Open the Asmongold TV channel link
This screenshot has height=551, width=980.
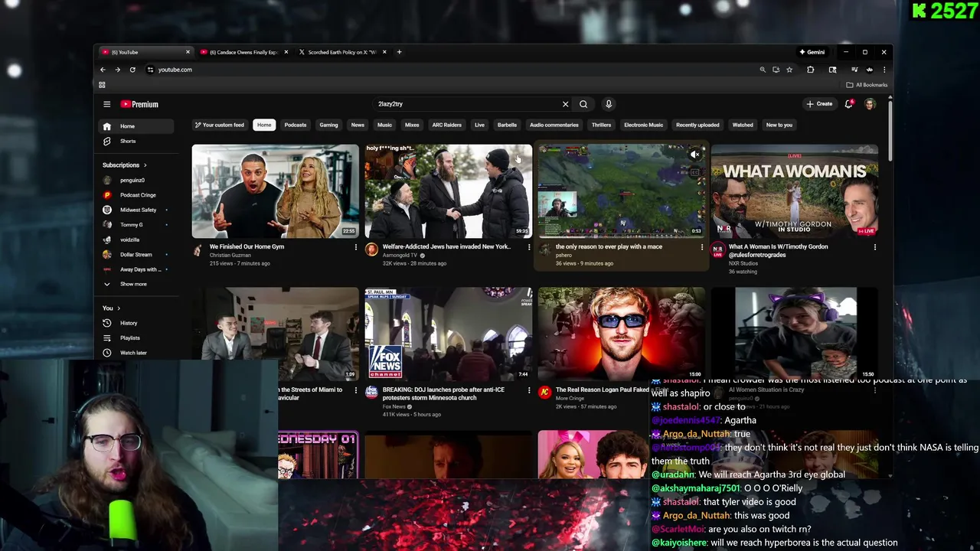[400, 255]
